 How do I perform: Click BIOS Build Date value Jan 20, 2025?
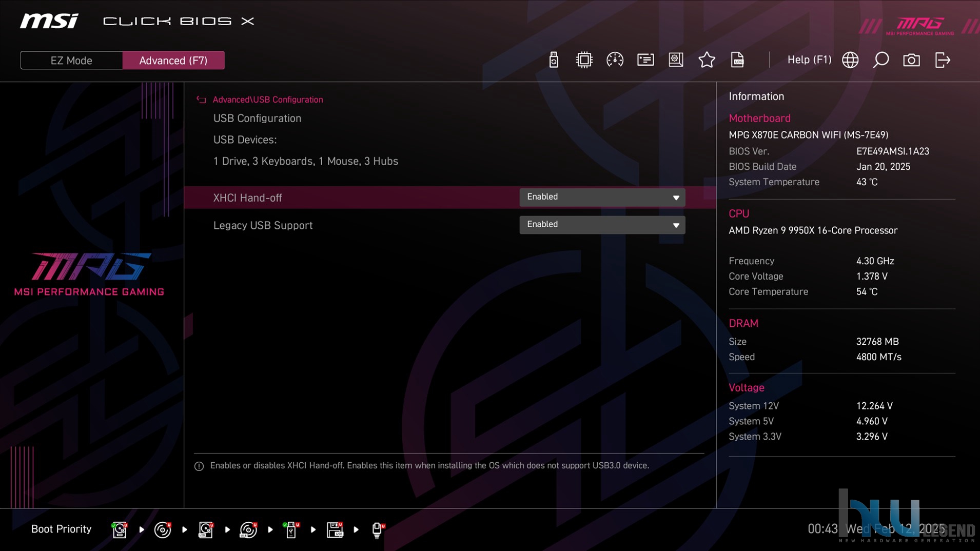[x=883, y=167]
